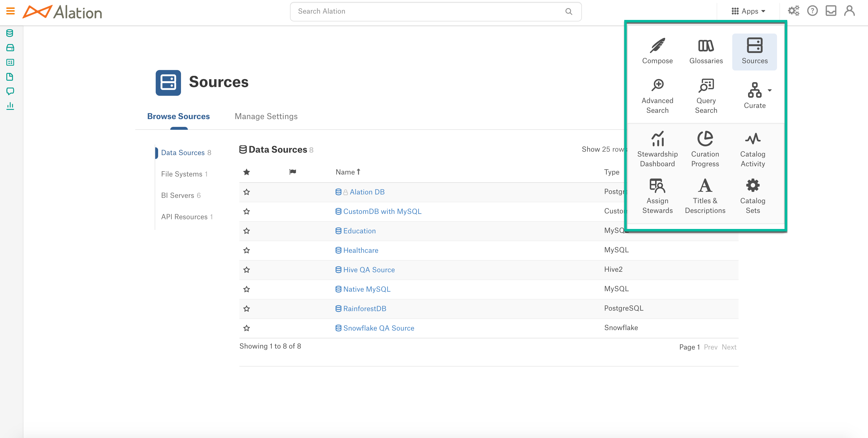This screenshot has width=868, height=438.
Task: Click the Hive2 type cell
Action: click(x=613, y=269)
